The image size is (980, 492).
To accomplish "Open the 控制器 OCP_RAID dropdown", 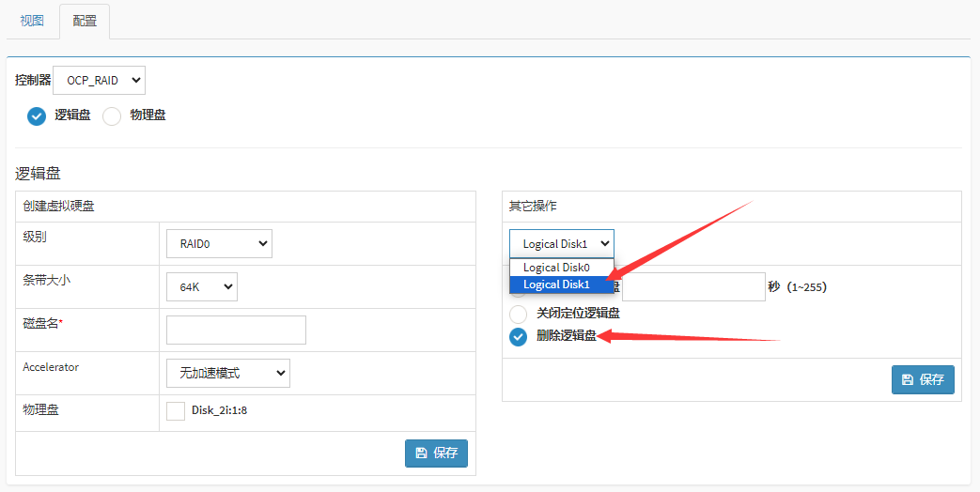I will [99, 81].
